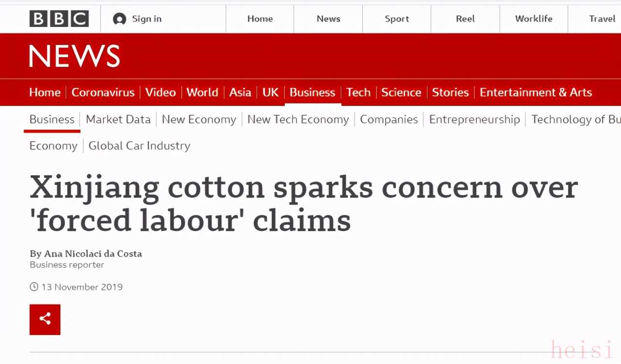Open the World news section
The image size is (621, 364).
pos(202,92)
